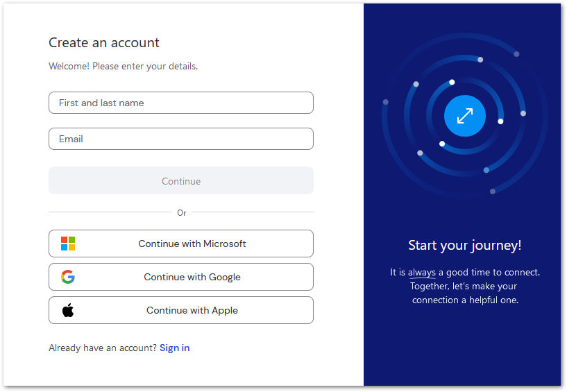Focus the Email input field
Screen dimensions: 567x392
pyautogui.click(x=181, y=139)
